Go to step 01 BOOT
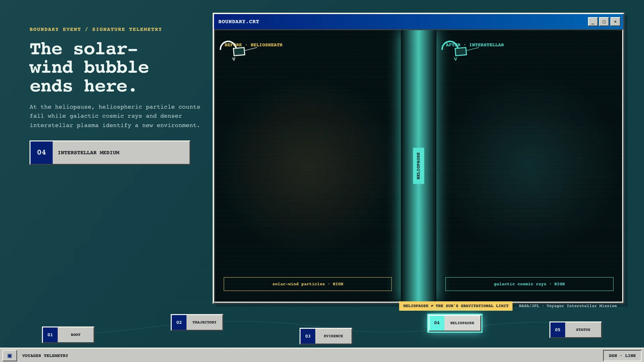The height and width of the screenshot is (362, 644). click(68, 335)
